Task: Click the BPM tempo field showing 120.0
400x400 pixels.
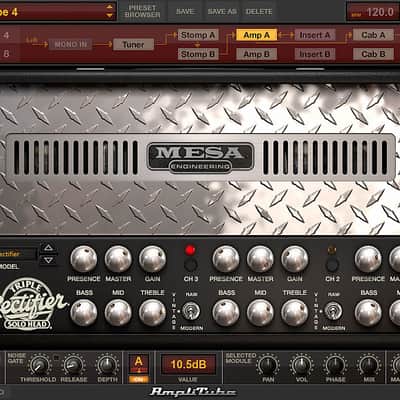Action: 373,12
